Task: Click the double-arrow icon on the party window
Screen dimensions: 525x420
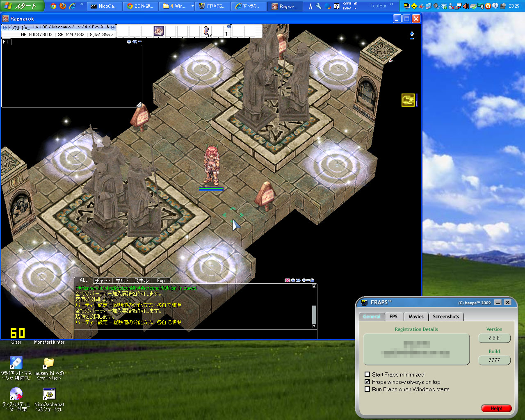Action: tap(135, 41)
